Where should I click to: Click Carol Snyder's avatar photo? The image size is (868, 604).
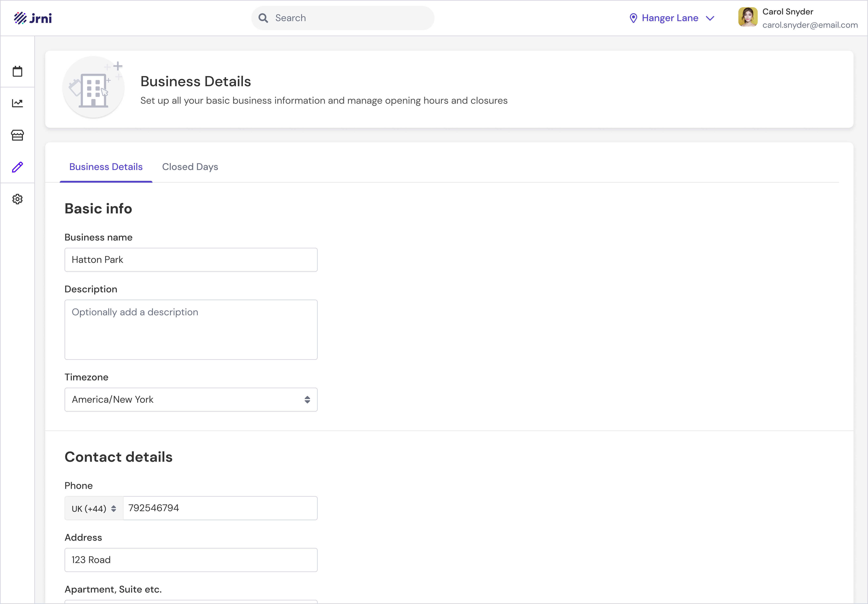click(x=748, y=17)
